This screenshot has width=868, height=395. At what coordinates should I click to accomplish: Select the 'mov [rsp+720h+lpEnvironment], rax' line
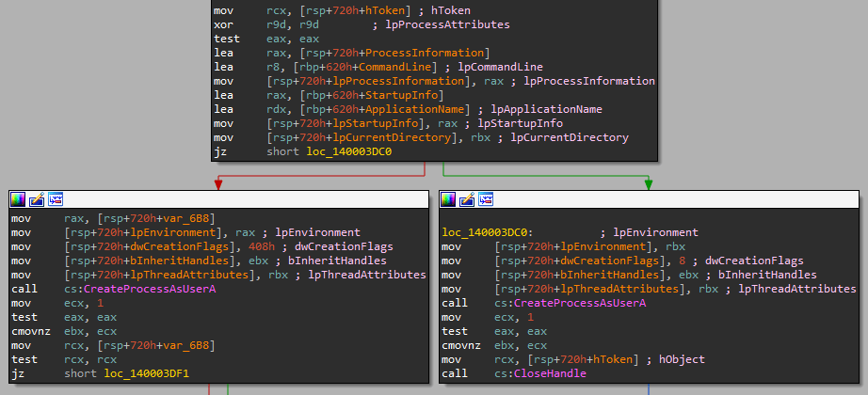click(185, 232)
